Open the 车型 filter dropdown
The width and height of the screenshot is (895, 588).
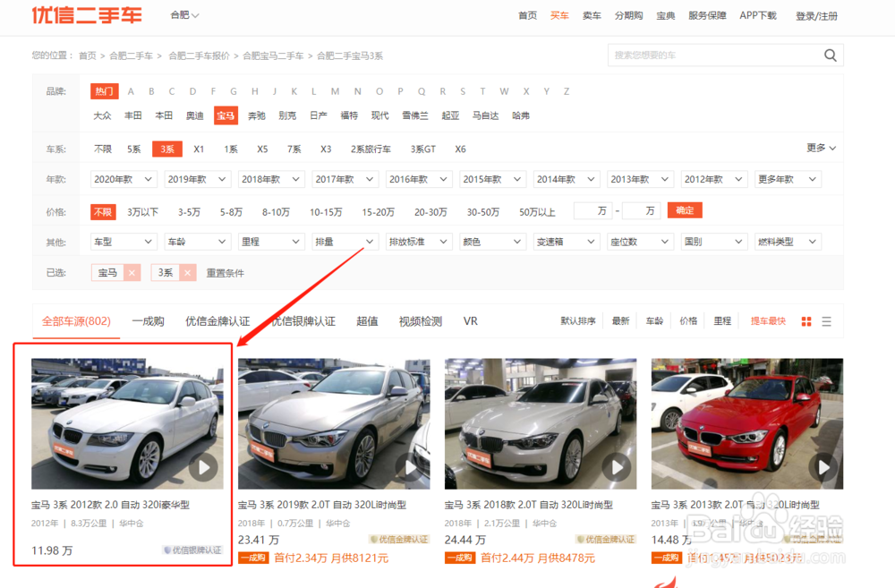tap(124, 242)
